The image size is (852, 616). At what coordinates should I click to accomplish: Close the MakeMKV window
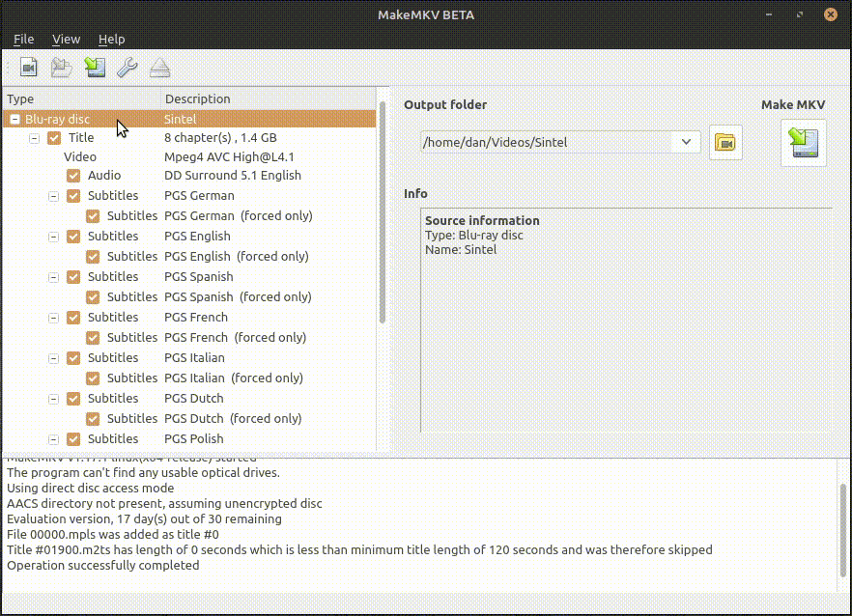831,14
